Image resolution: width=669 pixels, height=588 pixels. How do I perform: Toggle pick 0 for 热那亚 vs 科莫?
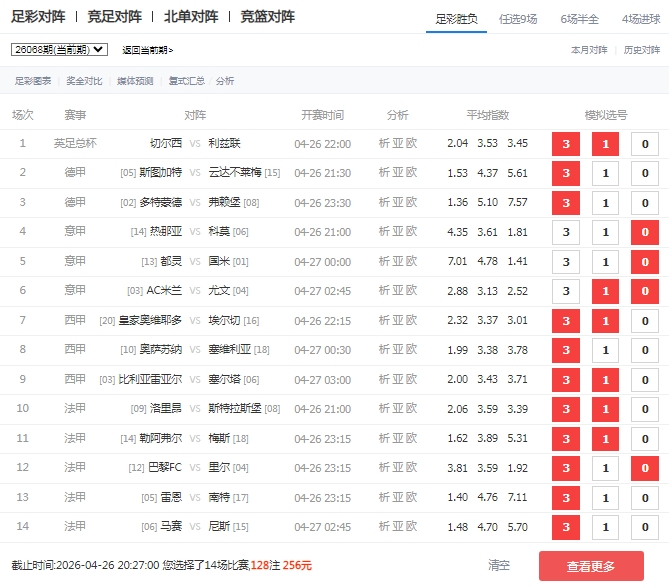645,232
